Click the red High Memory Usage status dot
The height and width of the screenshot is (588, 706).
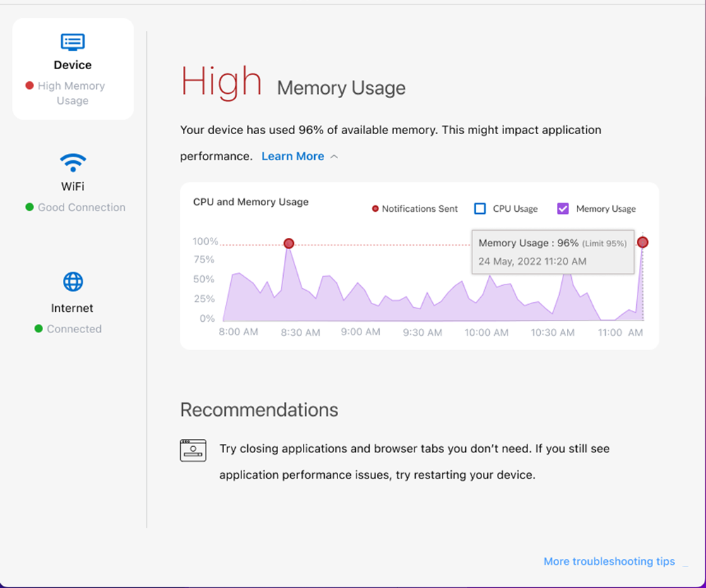(30, 85)
